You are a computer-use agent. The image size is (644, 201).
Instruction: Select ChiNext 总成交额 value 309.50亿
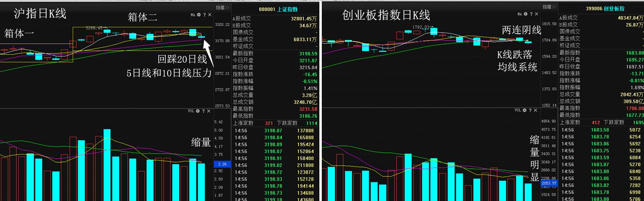pyautogui.click(x=633, y=102)
